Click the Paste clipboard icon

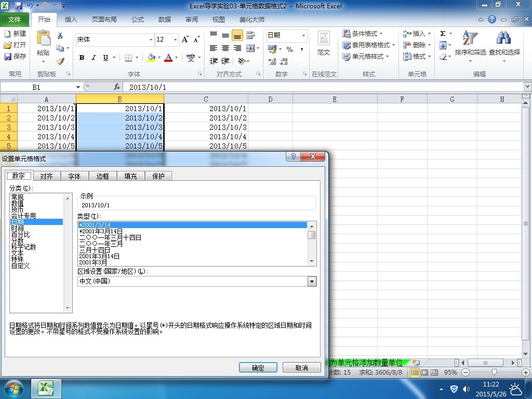point(43,38)
